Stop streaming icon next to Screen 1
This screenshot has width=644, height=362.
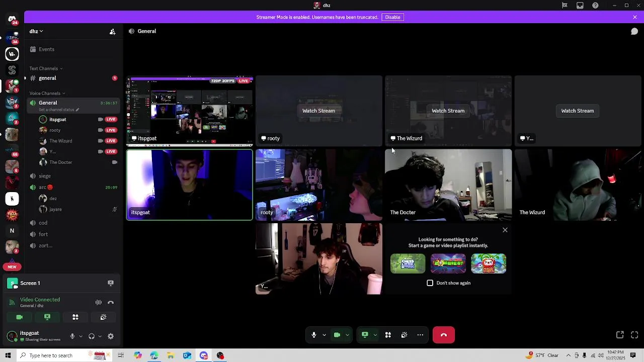click(111, 283)
